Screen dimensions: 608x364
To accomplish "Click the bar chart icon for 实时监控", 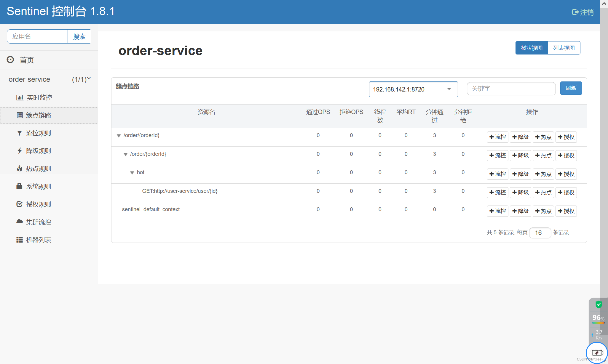I will coord(20,97).
